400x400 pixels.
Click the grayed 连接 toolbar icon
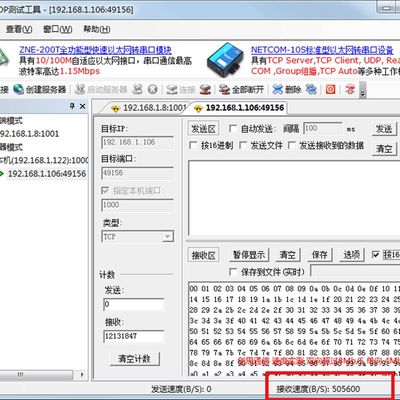[x=172, y=89]
